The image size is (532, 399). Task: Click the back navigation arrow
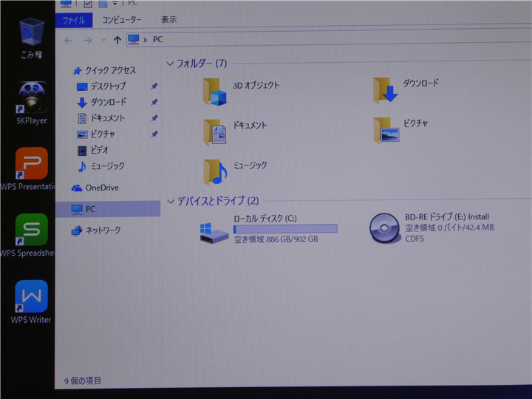tap(68, 41)
